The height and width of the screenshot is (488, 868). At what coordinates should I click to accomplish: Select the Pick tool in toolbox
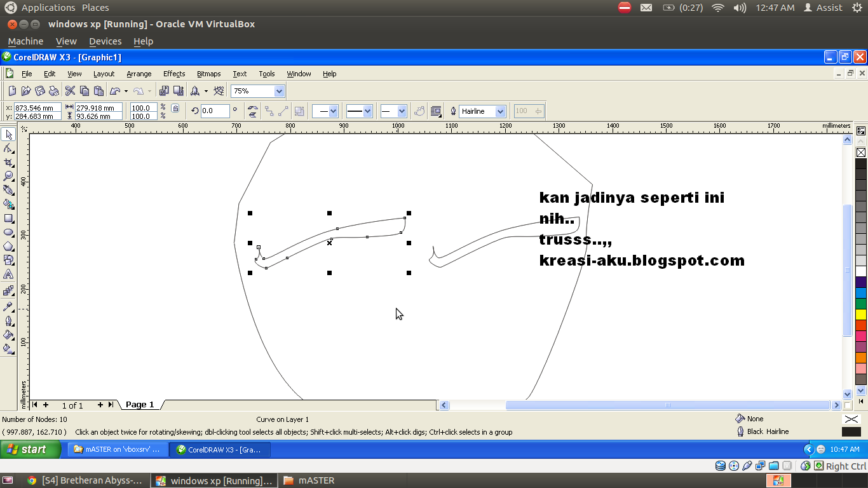pyautogui.click(x=8, y=135)
